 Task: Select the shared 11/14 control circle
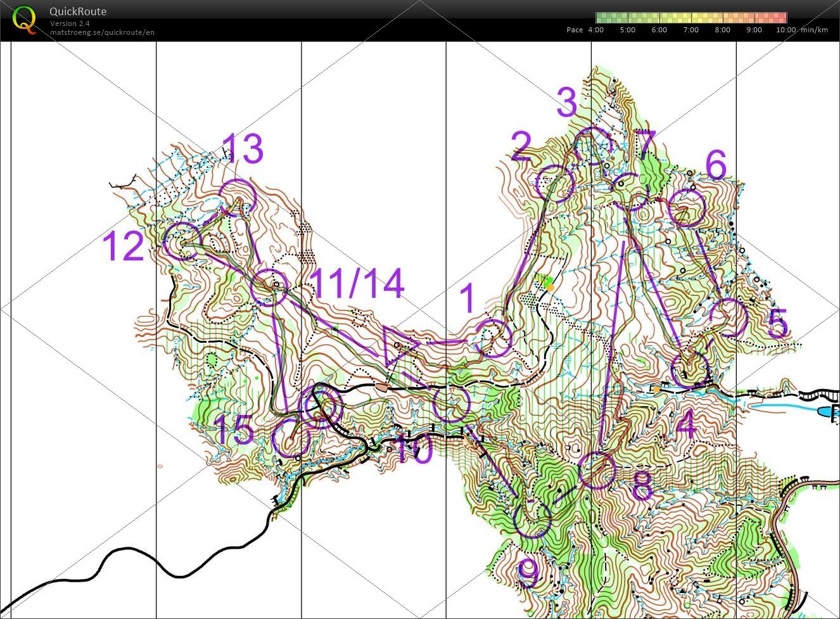click(269, 287)
